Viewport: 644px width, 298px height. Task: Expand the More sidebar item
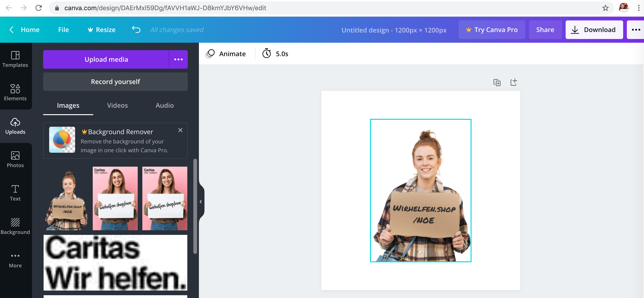15,259
